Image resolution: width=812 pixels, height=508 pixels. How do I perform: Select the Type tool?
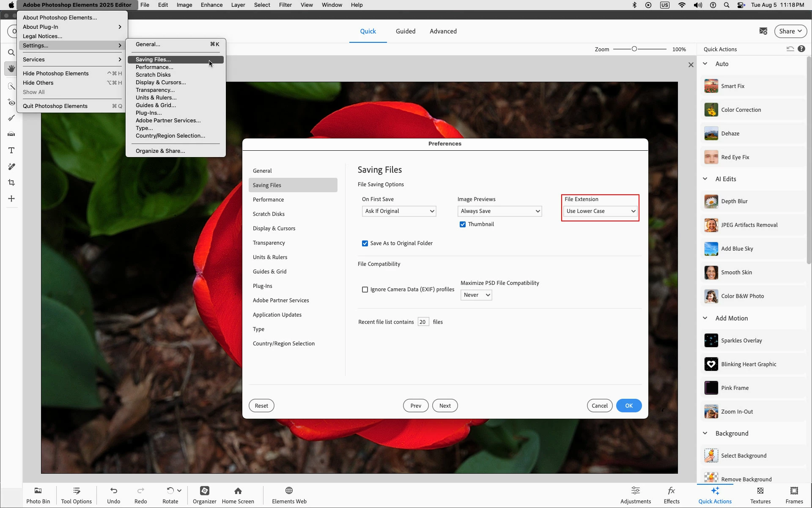11,150
